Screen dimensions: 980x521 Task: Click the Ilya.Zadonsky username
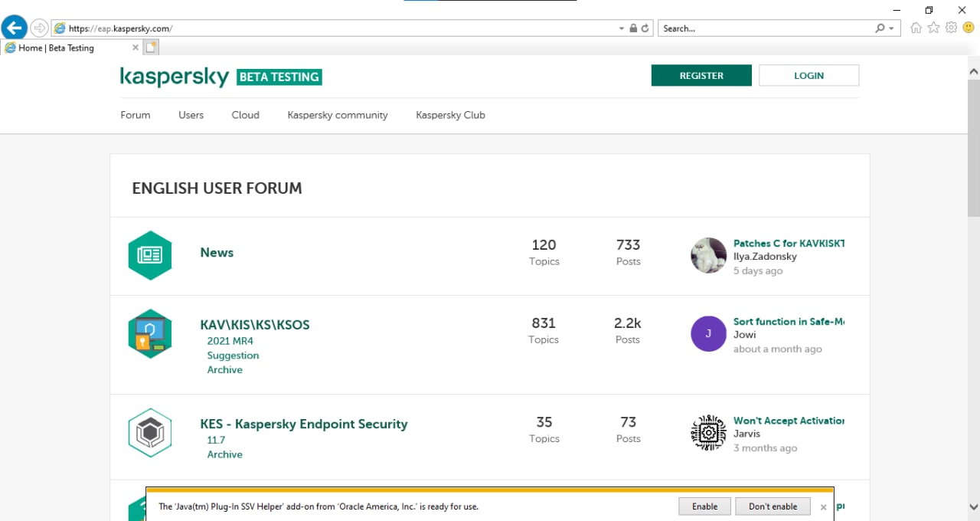765,257
